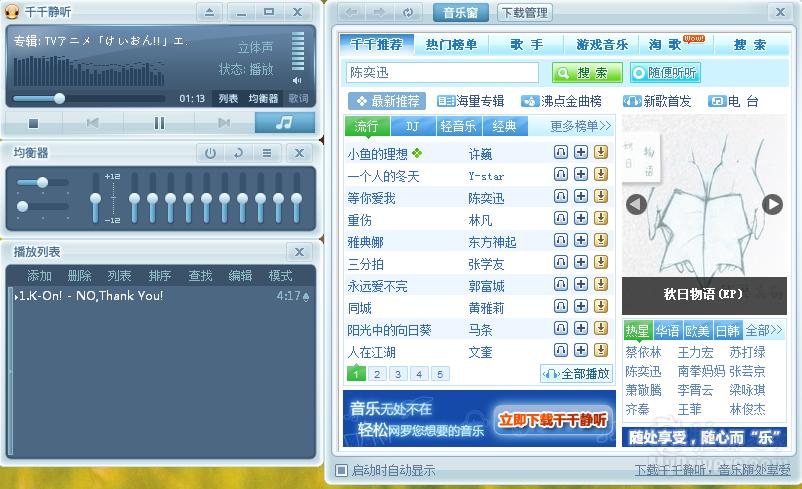This screenshot has height=489, width=802.
Task: Open the 添加 menu in the playlist
Action: pos(39,276)
